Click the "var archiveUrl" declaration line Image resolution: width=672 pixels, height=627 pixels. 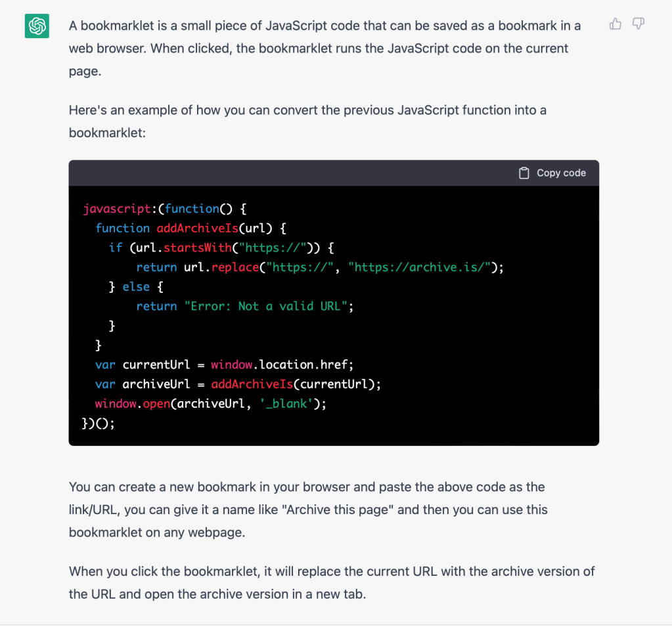[x=238, y=384]
